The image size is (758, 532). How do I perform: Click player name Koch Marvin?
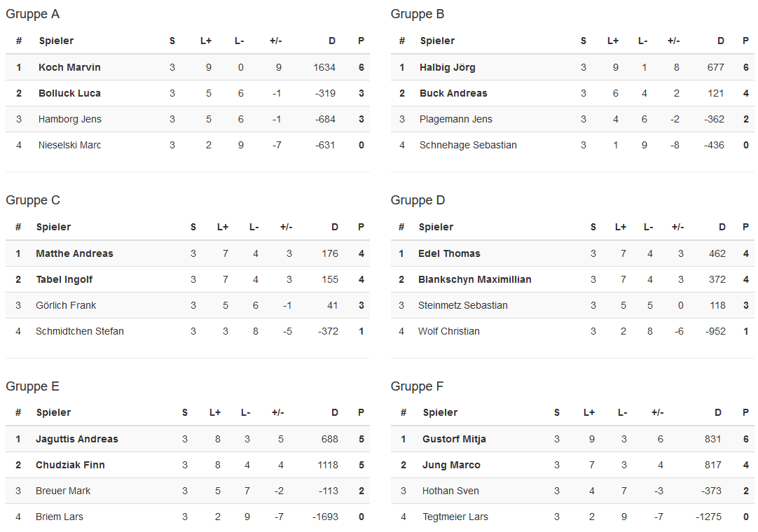click(69, 68)
